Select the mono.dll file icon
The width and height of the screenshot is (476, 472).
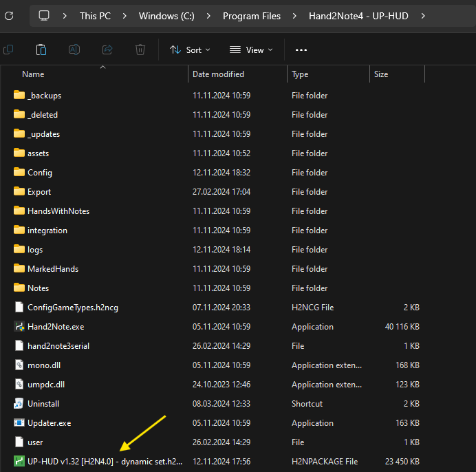[x=19, y=365]
